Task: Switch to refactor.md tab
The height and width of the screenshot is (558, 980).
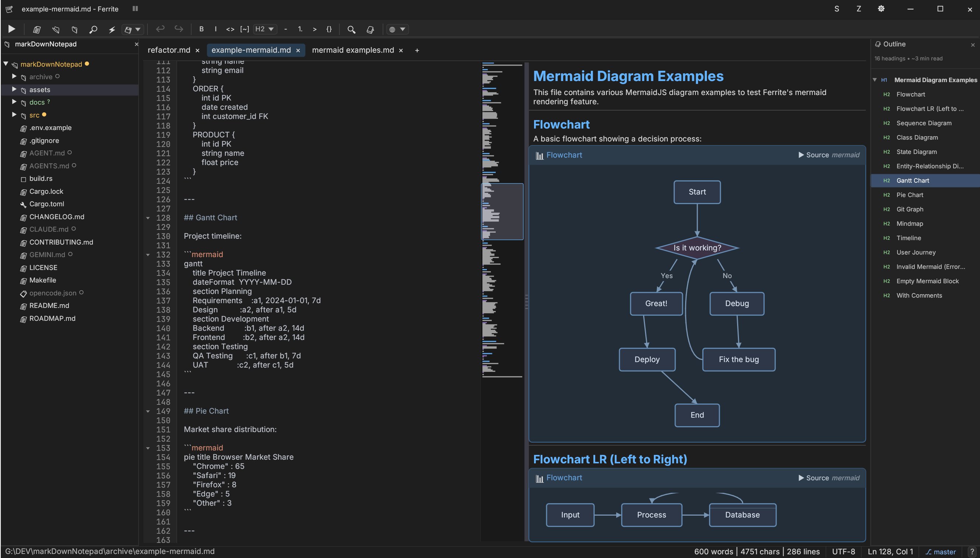Action: (x=169, y=50)
